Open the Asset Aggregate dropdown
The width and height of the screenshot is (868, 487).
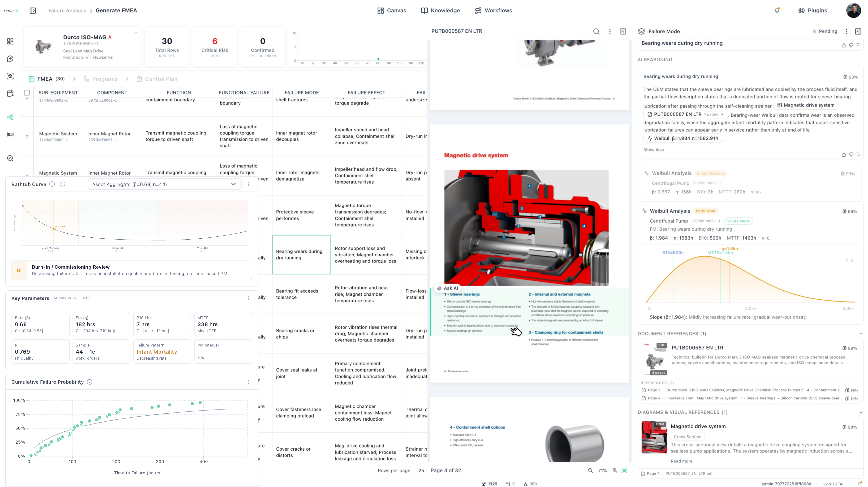click(x=164, y=184)
